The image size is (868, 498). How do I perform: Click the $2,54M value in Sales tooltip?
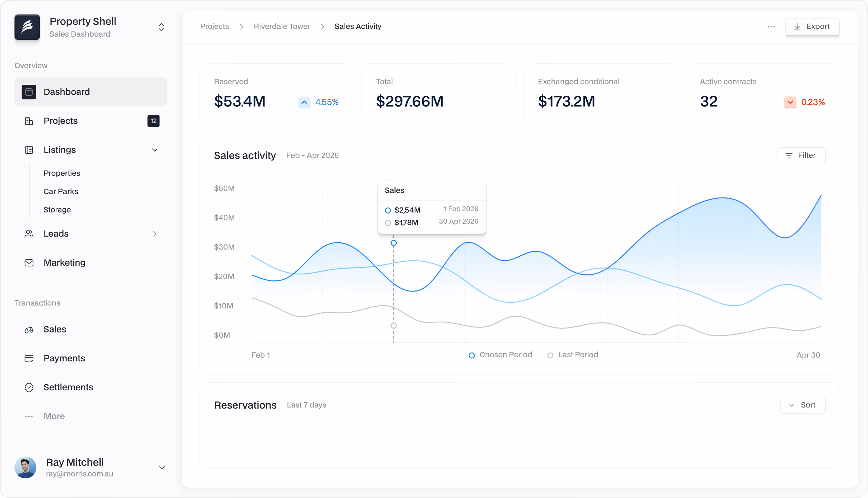[407, 210]
